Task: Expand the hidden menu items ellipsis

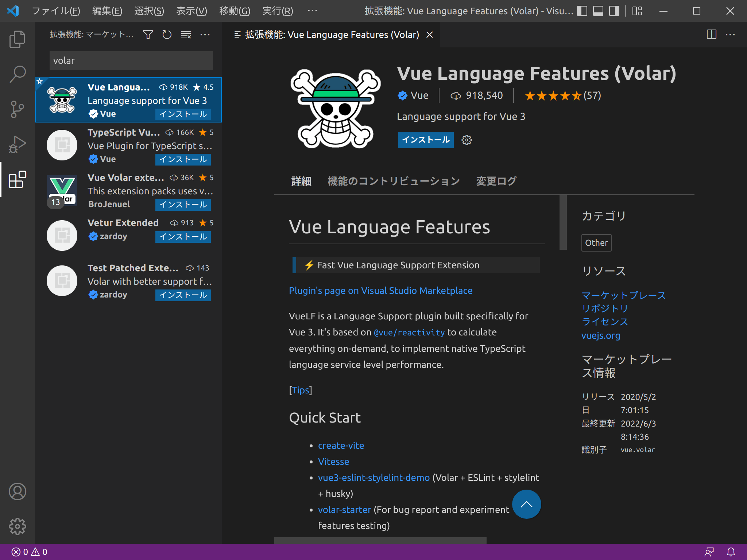Action: 312,11
